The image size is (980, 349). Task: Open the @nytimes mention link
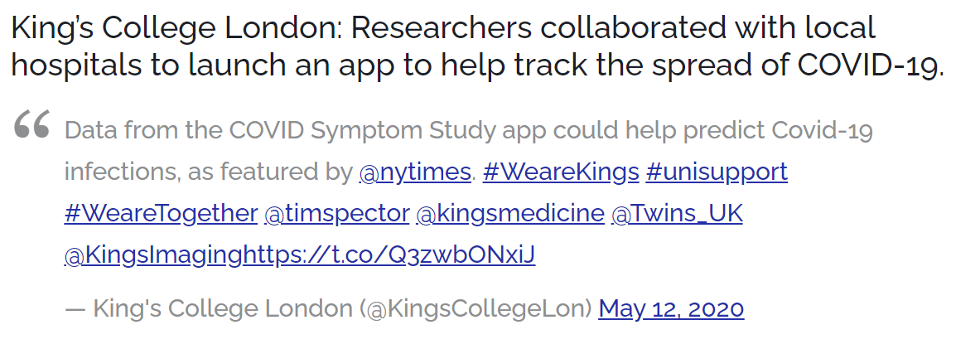click(415, 172)
